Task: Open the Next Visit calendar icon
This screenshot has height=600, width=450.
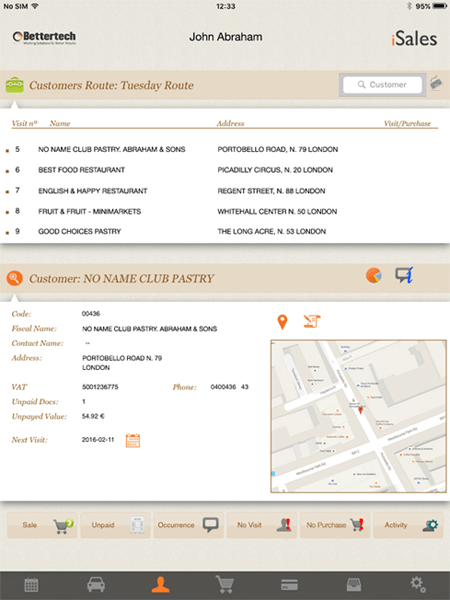Action: pyautogui.click(x=133, y=440)
